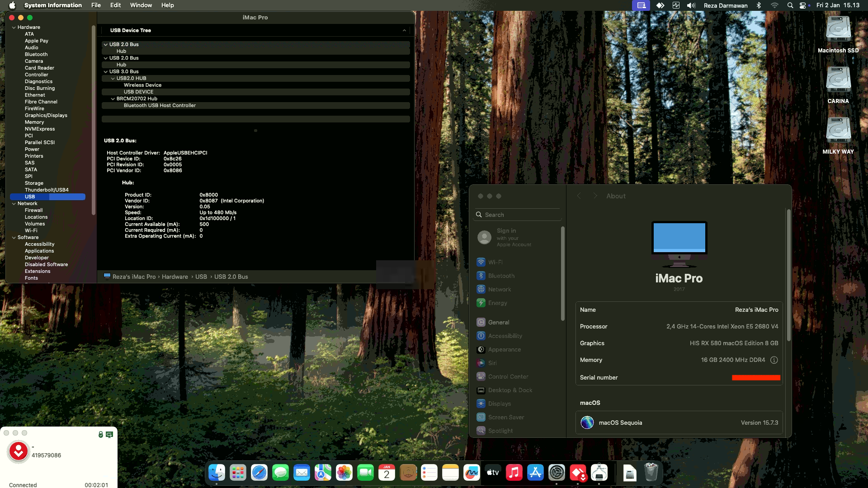Select Graphics/Displays in the Hardware list
This screenshot has height=488, width=868.
46,116
